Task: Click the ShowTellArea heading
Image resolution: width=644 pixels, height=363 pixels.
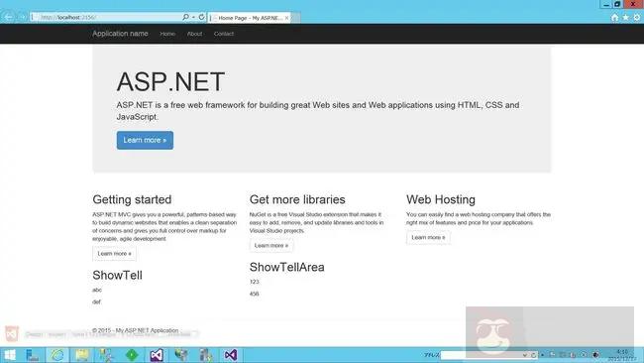Action: click(x=287, y=267)
